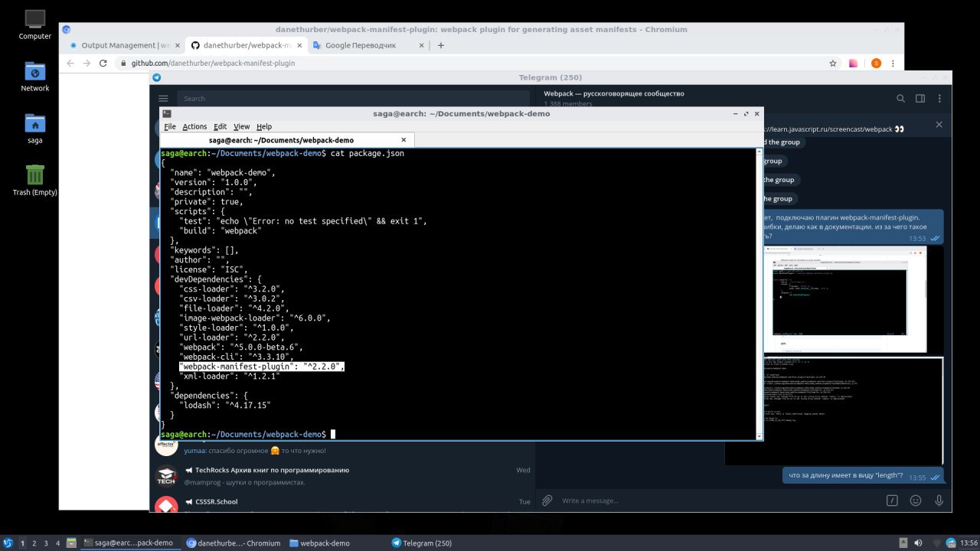
Task: Open CSSSR.School chat
Action: pyautogui.click(x=342, y=504)
